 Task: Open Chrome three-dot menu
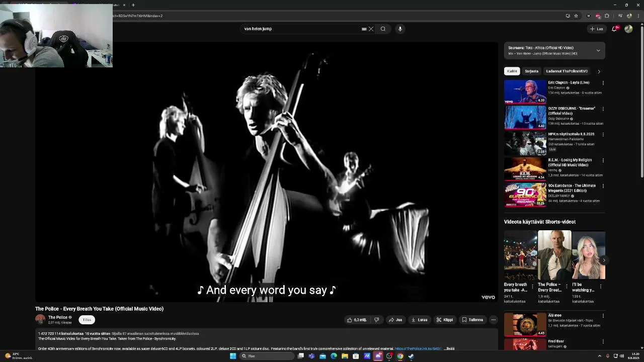[x=638, y=16]
